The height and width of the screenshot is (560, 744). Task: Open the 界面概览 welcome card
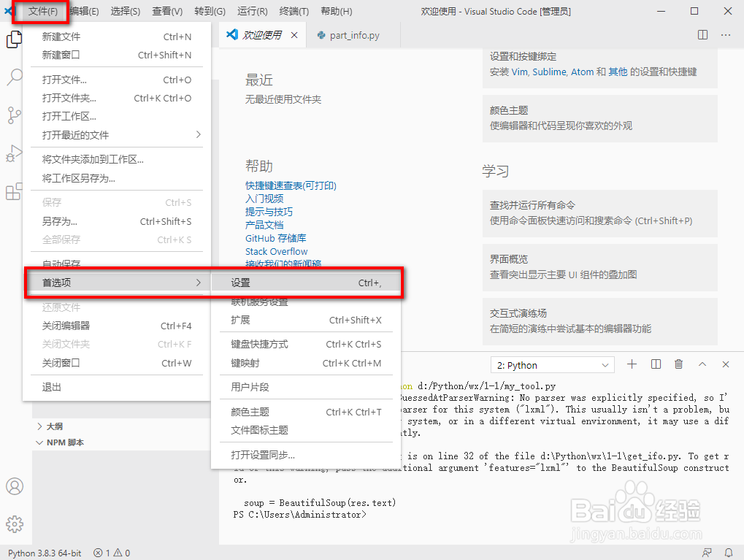pyautogui.click(x=599, y=267)
